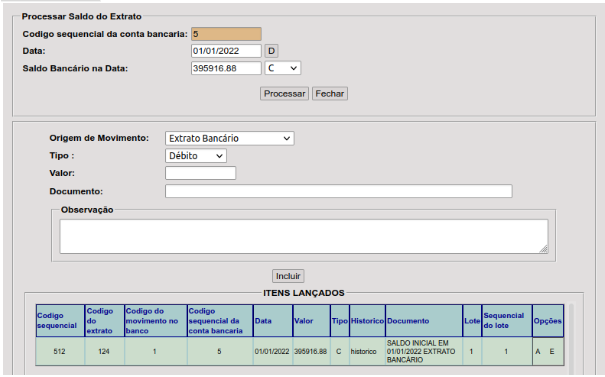Click the Valor input field
This screenshot has height=377, width=605.
coord(200,173)
